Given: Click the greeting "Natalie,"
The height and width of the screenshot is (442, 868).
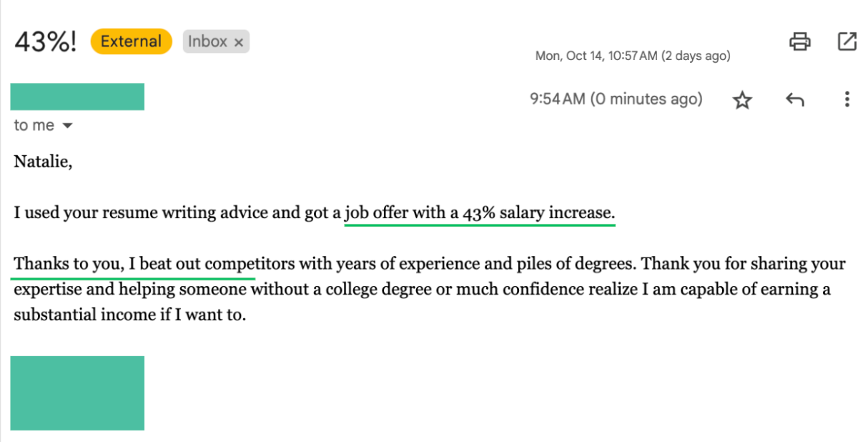Looking at the screenshot, I should pyautogui.click(x=43, y=162).
